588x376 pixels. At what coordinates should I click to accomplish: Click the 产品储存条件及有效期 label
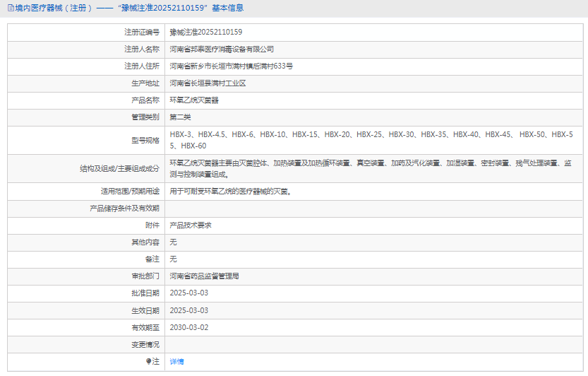pyautogui.click(x=124, y=208)
